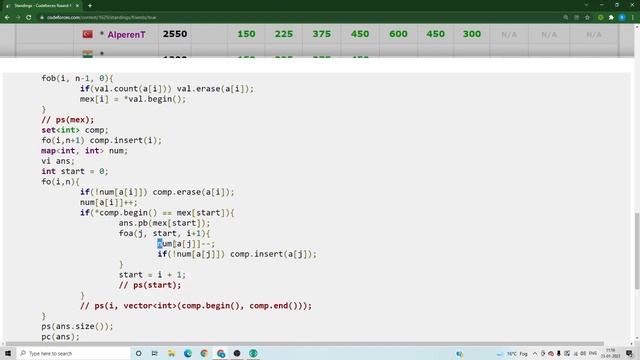Reload the Codeforces page
Image resolution: width=640 pixels, height=360 pixels.
tap(29, 18)
